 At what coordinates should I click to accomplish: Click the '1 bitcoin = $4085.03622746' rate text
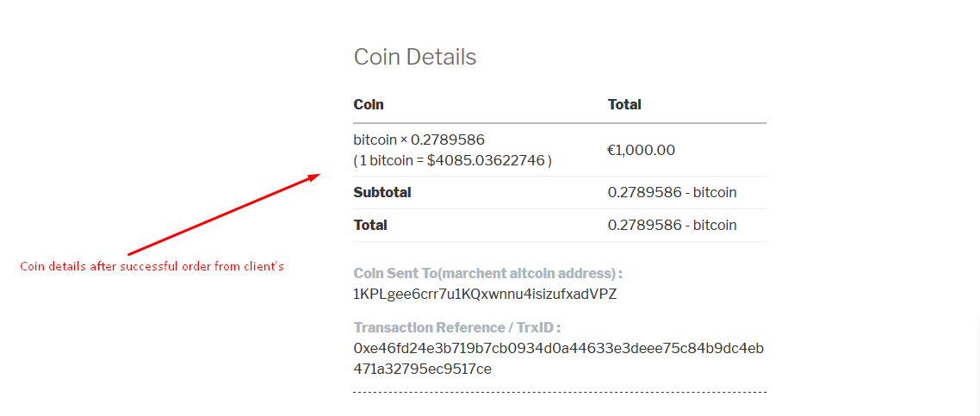tap(452, 160)
